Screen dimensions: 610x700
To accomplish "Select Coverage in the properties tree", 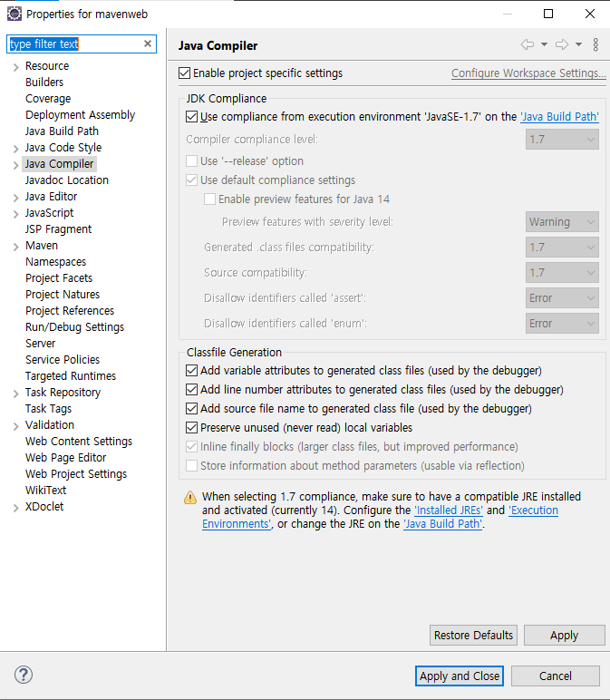I will pos(48,99).
